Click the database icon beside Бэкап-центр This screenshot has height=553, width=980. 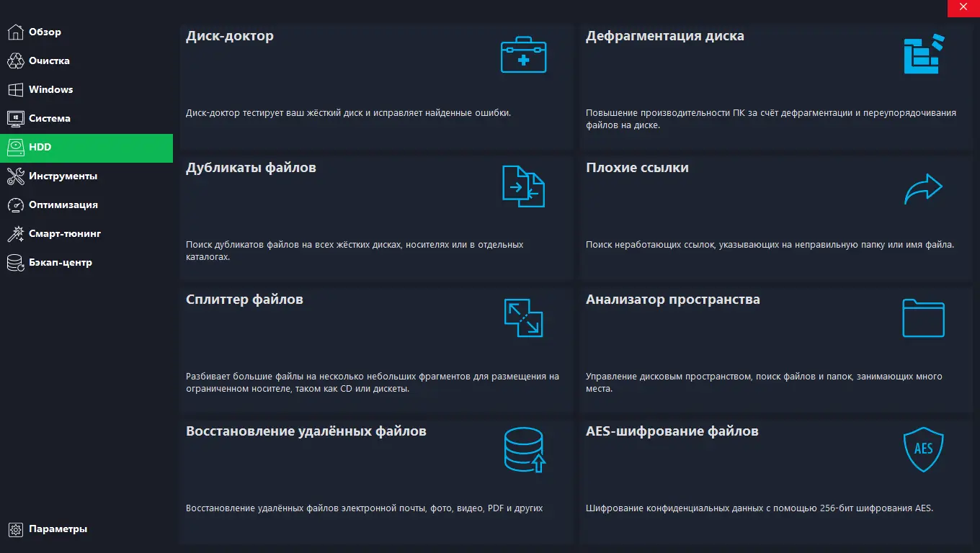[15, 262]
